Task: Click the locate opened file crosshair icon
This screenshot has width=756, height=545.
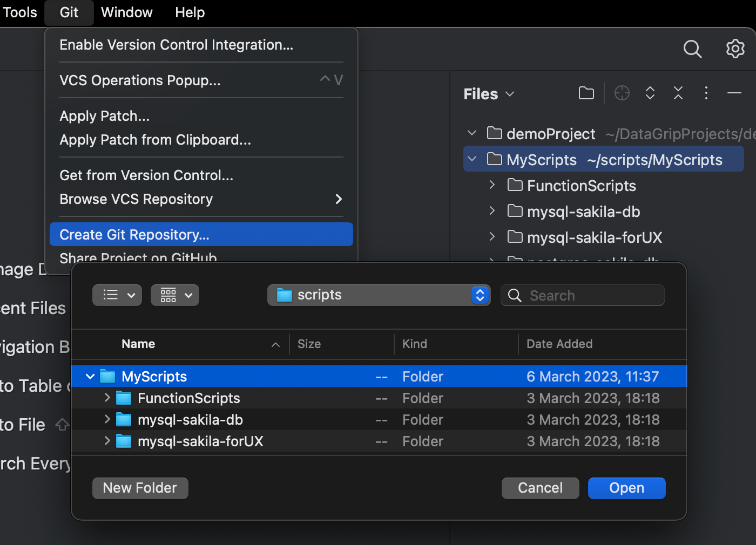Action: tap(622, 93)
